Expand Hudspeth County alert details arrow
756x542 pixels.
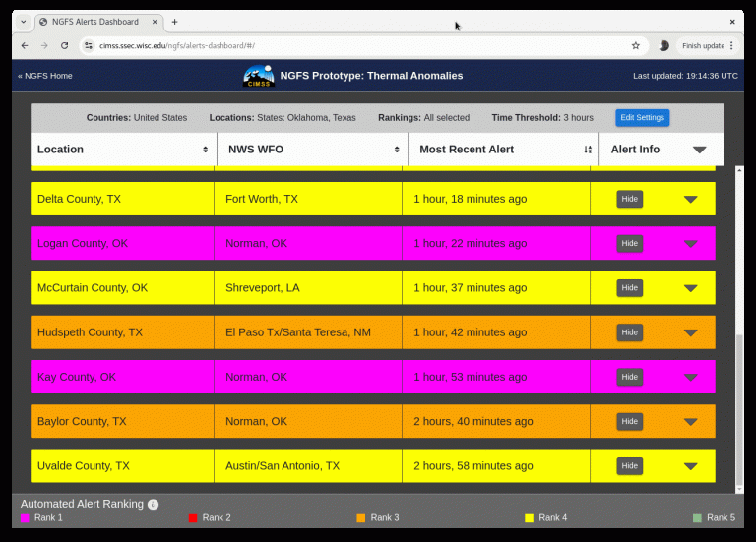[x=690, y=332]
